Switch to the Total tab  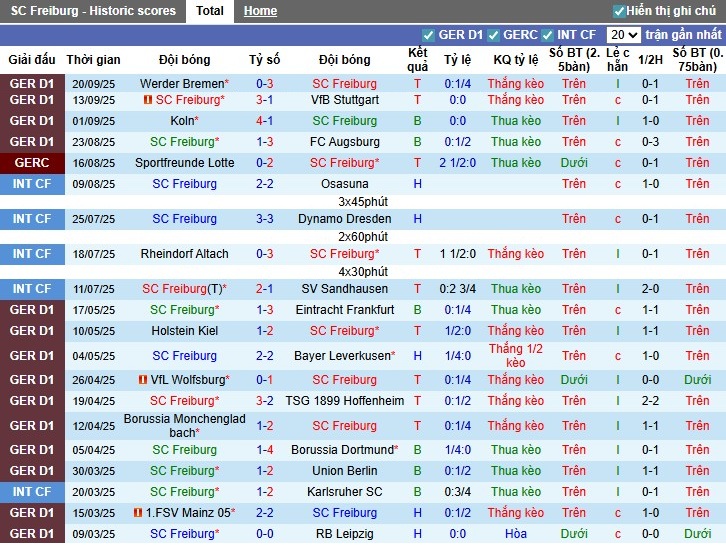(x=209, y=11)
